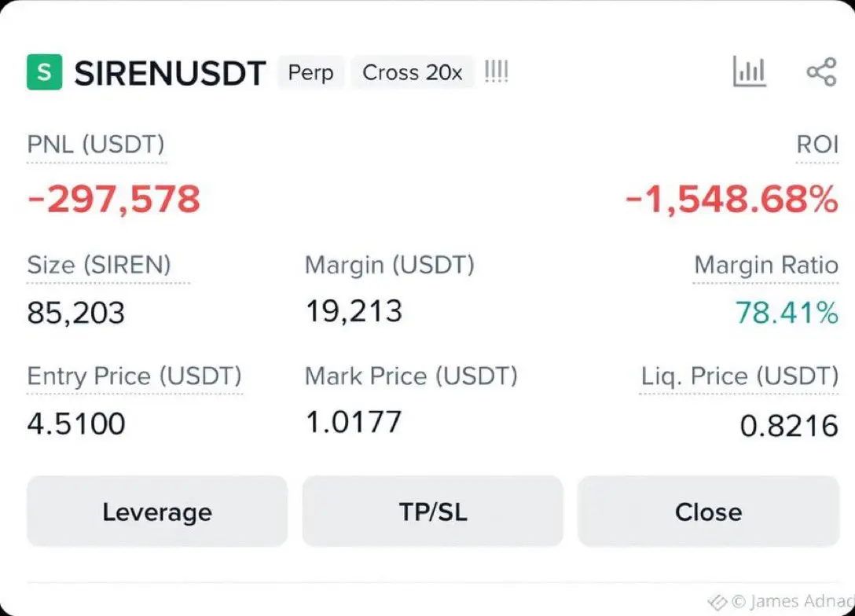Image resolution: width=855 pixels, height=616 pixels.
Task: Tap the ROI label
Action: coord(816,145)
